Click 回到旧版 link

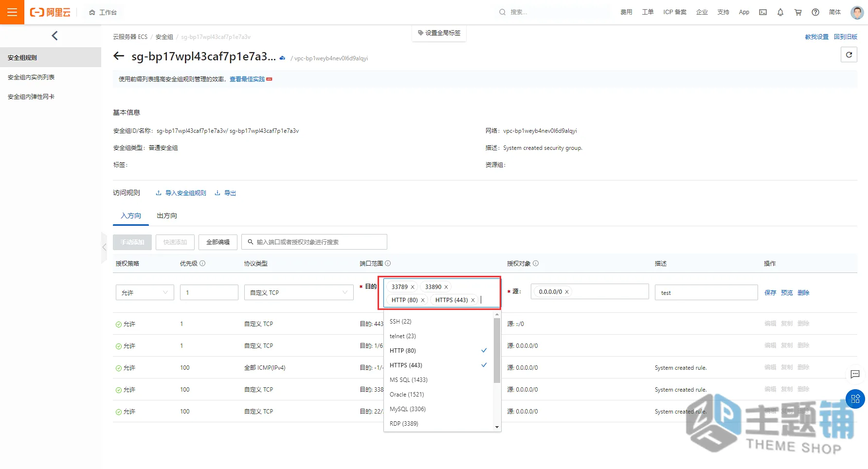(x=846, y=37)
